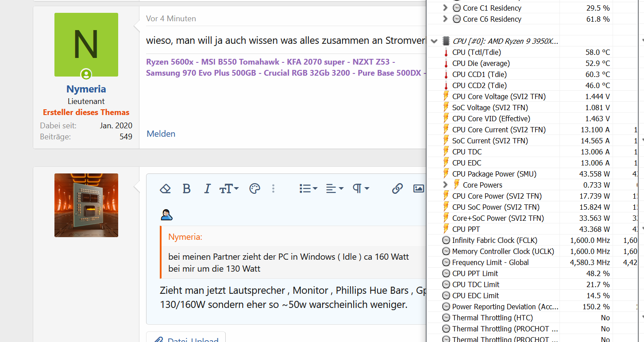Open the three-dot more options menu
The height and width of the screenshot is (342, 644).
click(x=273, y=189)
